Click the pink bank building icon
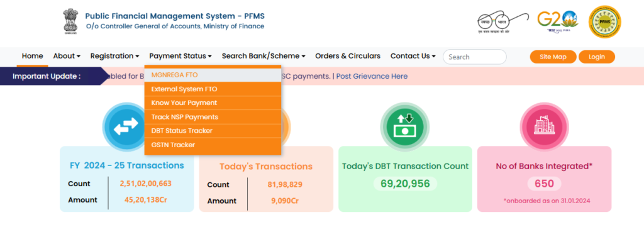Viewport: 644px width, 244px height. 544,126
